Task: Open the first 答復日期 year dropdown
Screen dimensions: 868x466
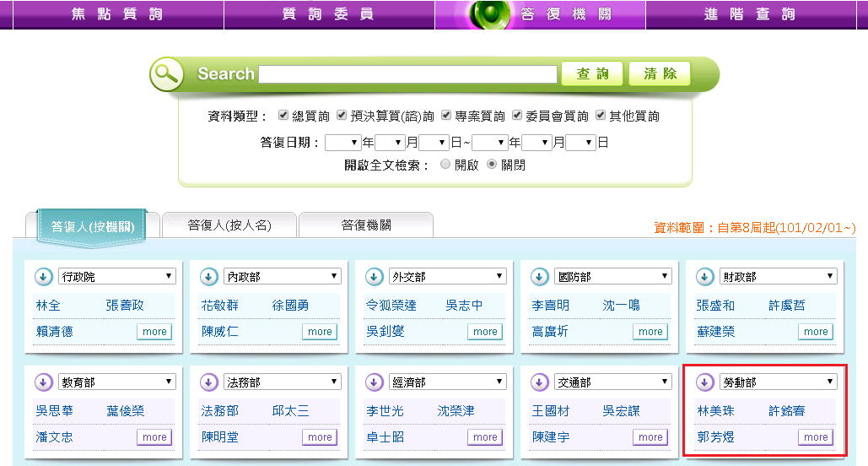Action: [342, 143]
